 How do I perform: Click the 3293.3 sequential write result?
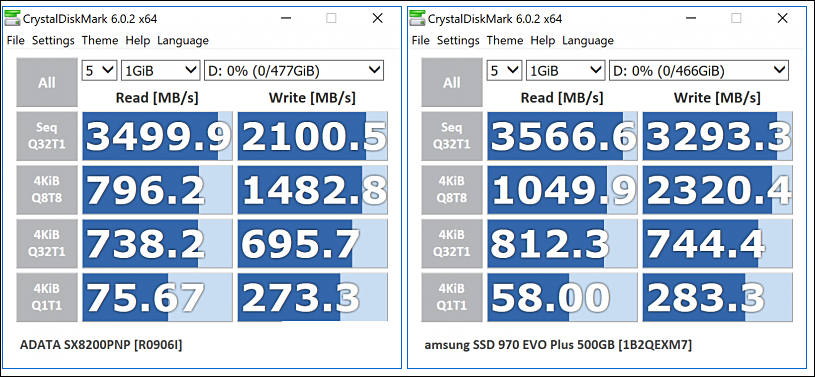[x=718, y=136]
